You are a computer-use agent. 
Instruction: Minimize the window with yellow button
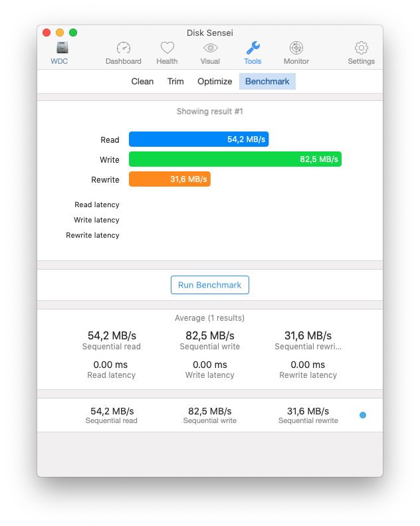point(60,33)
